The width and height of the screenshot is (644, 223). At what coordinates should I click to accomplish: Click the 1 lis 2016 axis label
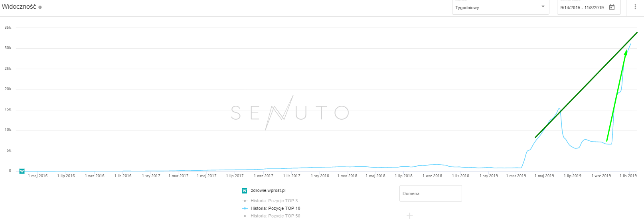click(123, 176)
